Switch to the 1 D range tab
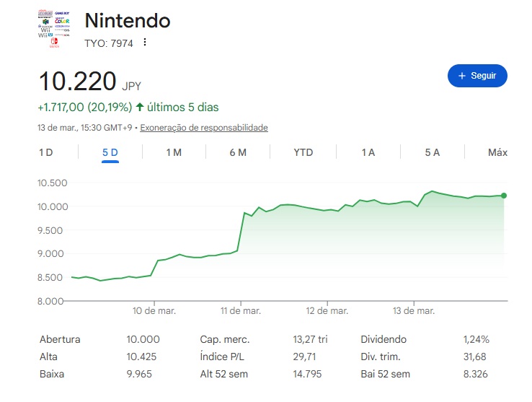Screen dimensions: 532x402 coord(45,152)
